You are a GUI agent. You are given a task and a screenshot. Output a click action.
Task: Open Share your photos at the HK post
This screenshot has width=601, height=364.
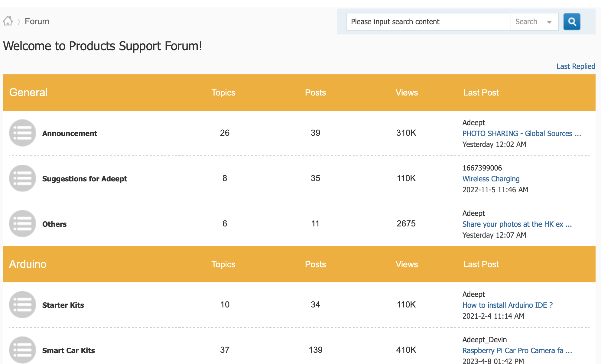517,224
